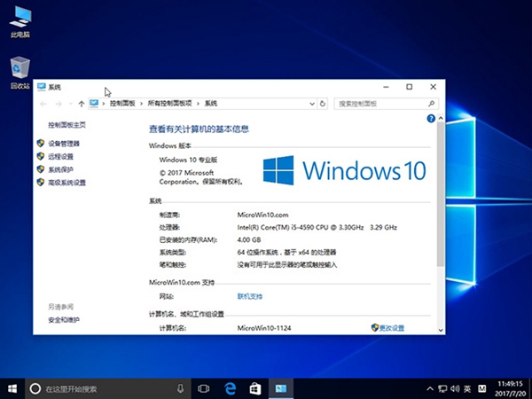532x399 pixels.
Task: Launch Microsoft Edge from the taskbar
Action: coord(229,388)
